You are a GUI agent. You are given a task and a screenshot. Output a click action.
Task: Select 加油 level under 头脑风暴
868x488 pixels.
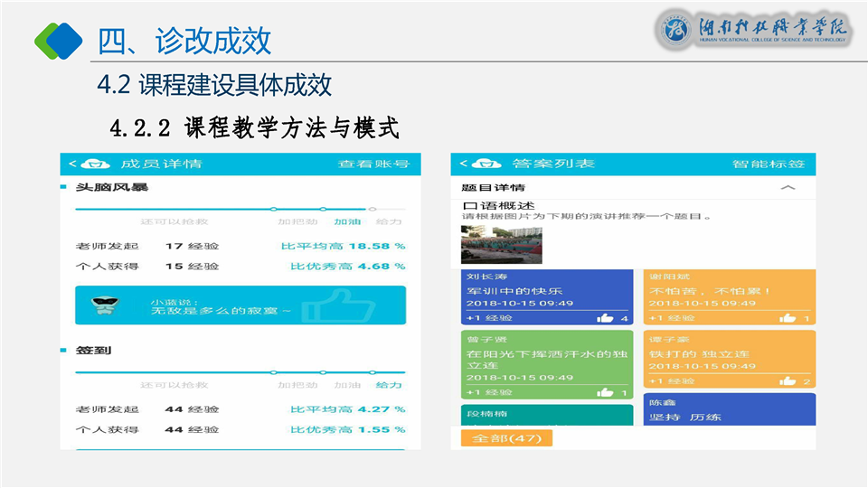coord(346,221)
